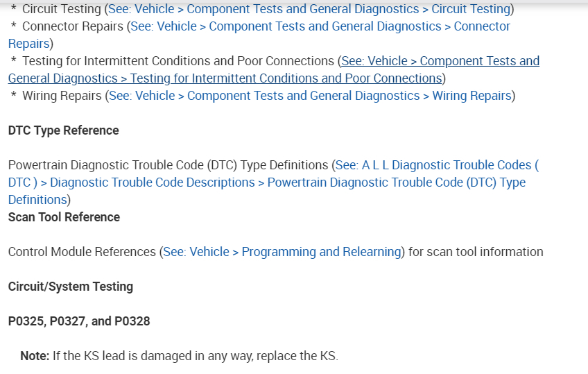Click the plain "Circuit Testing" bullet label
This screenshot has height=374, width=588.
click(61, 9)
